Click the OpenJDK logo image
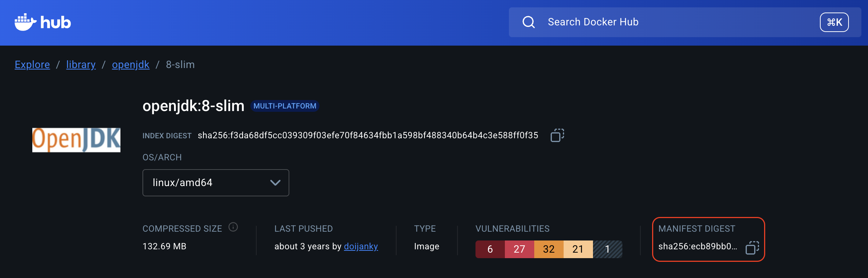Image resolution: width=868 pixels, height=278 pixels. (76, 140)
